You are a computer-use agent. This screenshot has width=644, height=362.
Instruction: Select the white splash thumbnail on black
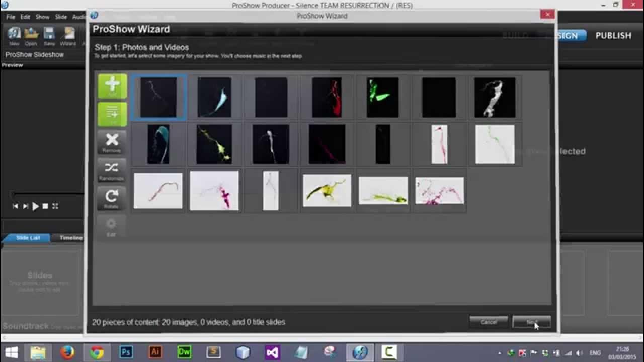495,97
